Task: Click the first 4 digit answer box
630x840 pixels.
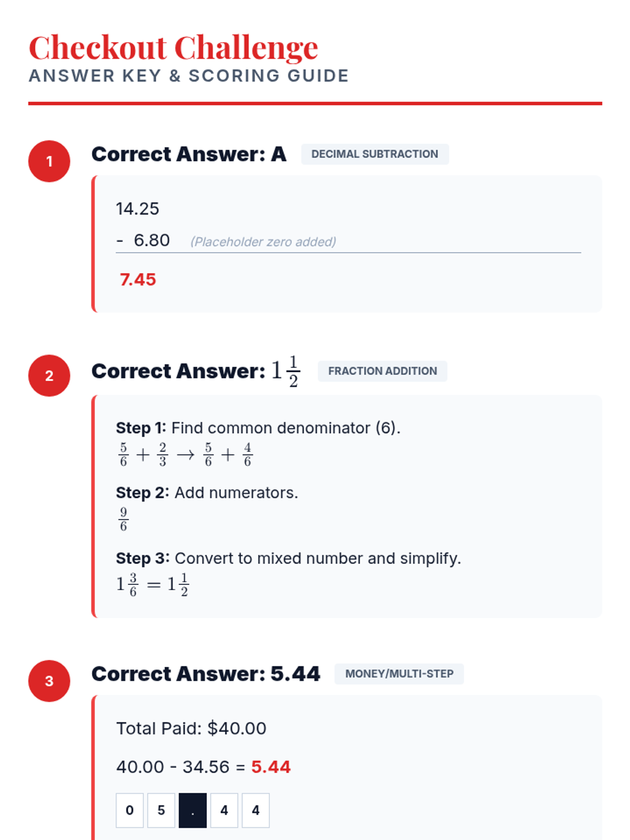Action: tap(224, 811)
